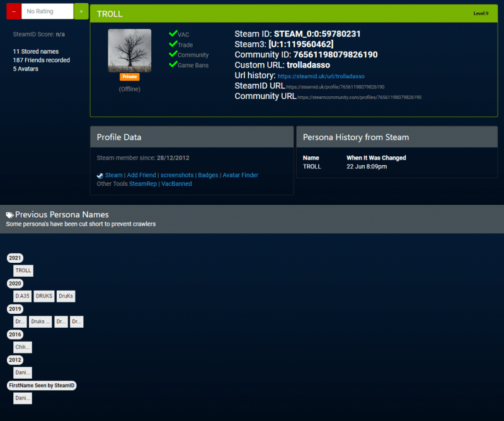The width and height of the screenshot is (504, 421).
Task: Click the Community ID 76561198079826190 value
Action: [x=335, y=55]
